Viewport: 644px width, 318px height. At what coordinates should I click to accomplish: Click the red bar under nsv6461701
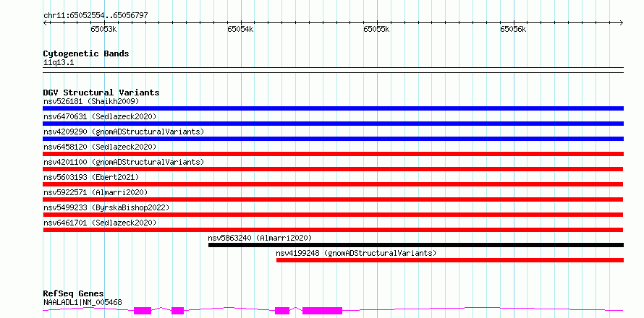[333, 230]
